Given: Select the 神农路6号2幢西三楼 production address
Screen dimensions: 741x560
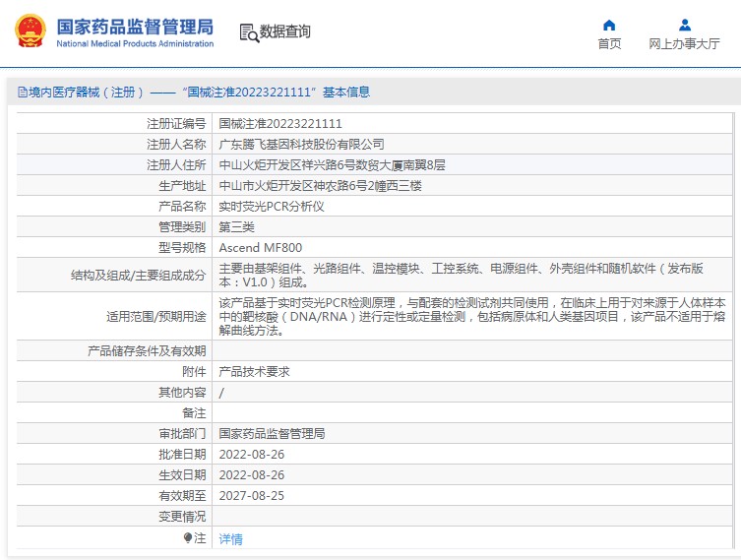Looking at the screenshot, I should [x=321, y=186].
